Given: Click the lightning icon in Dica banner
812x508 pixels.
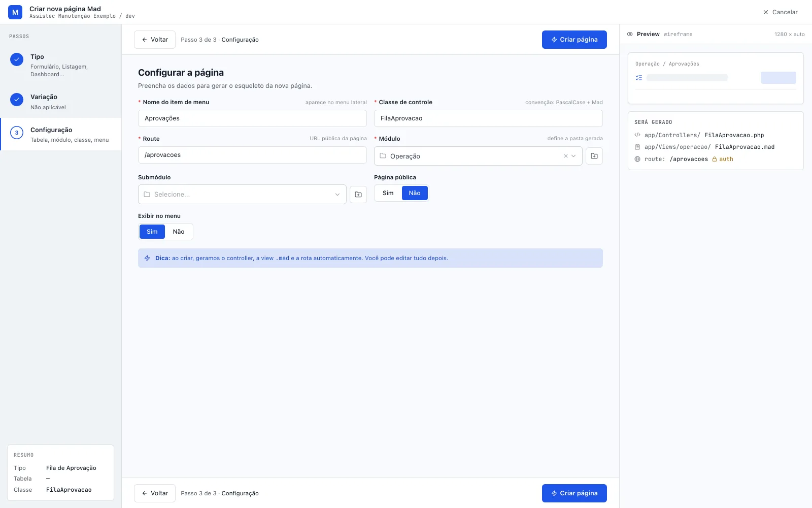Looking at the screenshot, I should [x=147, y=258].
